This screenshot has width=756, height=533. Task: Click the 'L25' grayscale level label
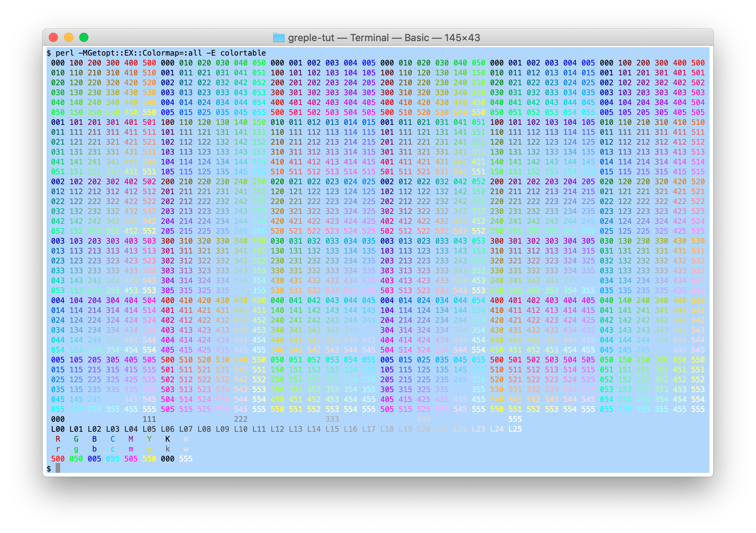[515, 429]
